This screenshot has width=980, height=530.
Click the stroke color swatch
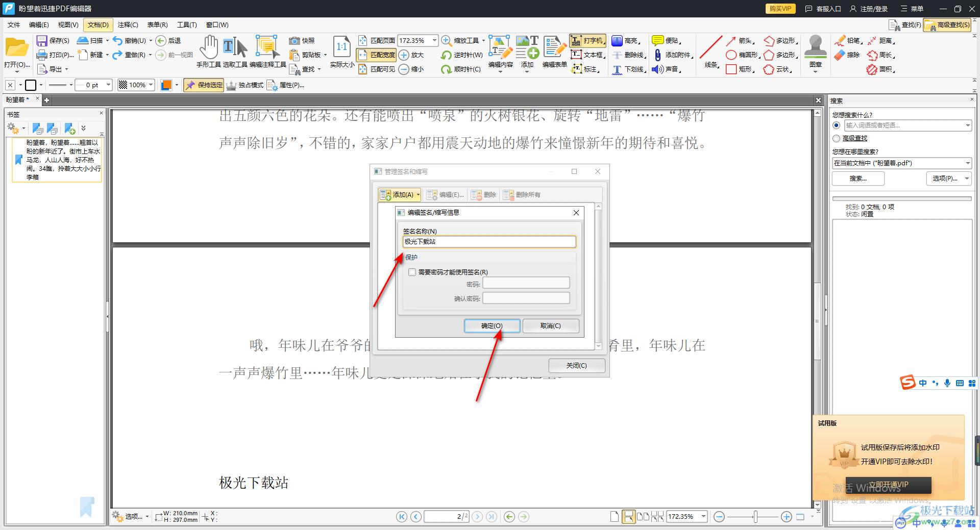pos(31,85)
